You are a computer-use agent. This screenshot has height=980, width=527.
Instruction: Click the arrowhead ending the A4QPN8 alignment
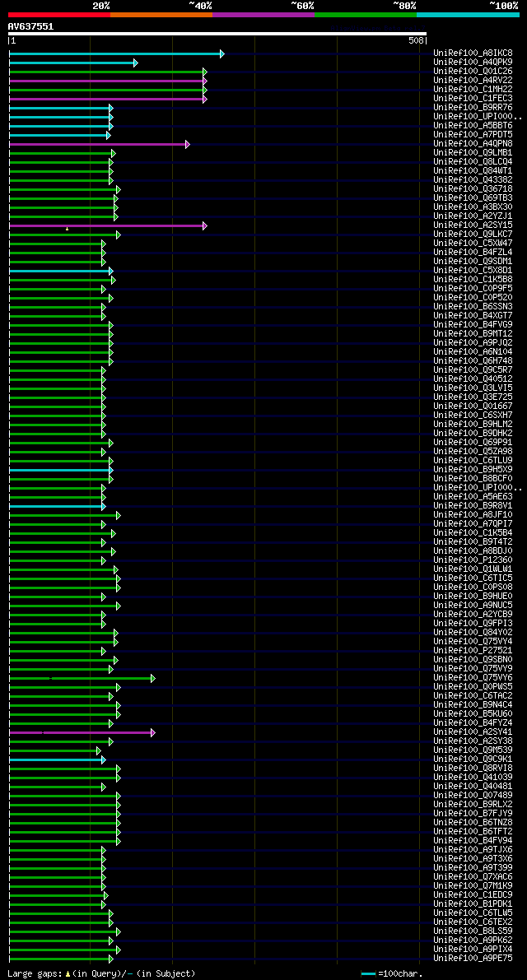pyautogui.click(x=187, y=145)
